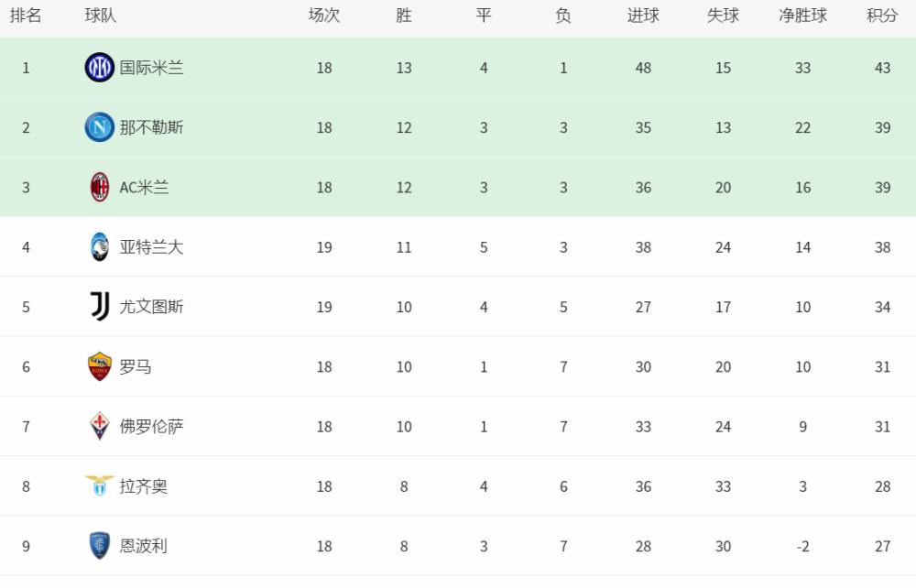The image size is (916, 588).
Task: Click the Atalanta club logo
Action: (99, 247)
